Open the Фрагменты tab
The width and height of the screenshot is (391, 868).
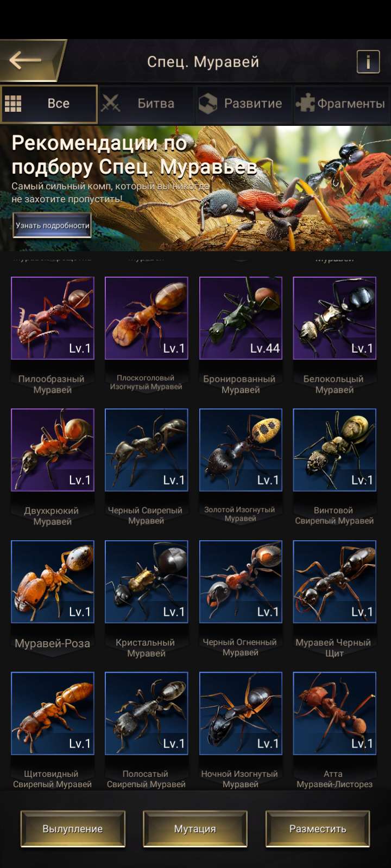(342, 104)
